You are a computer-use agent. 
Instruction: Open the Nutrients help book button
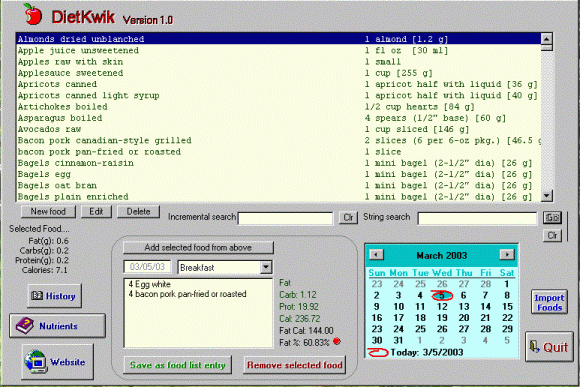pyautogui.click(x=57, y=326)
